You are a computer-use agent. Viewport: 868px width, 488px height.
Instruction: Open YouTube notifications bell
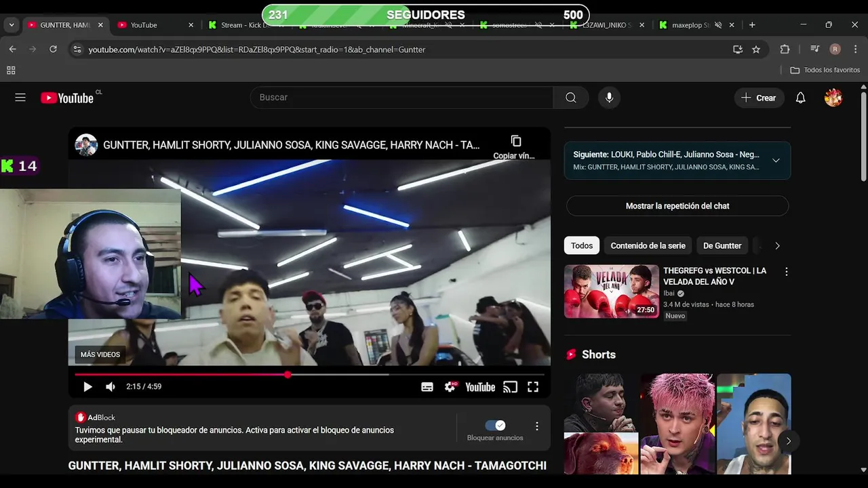tap(800, 98)
